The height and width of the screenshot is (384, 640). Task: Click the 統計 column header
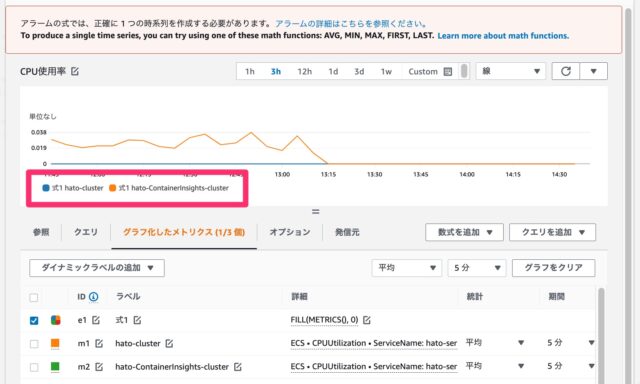point(474,297)
